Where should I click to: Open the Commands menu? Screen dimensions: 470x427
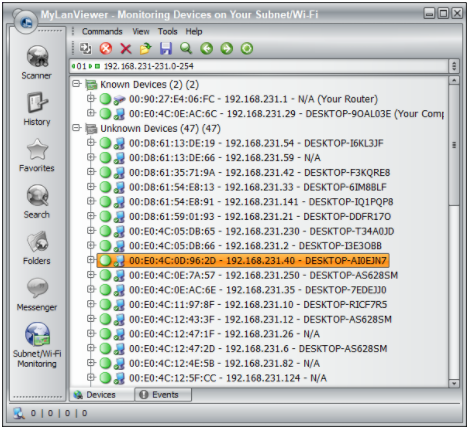[x=102, y=32]
